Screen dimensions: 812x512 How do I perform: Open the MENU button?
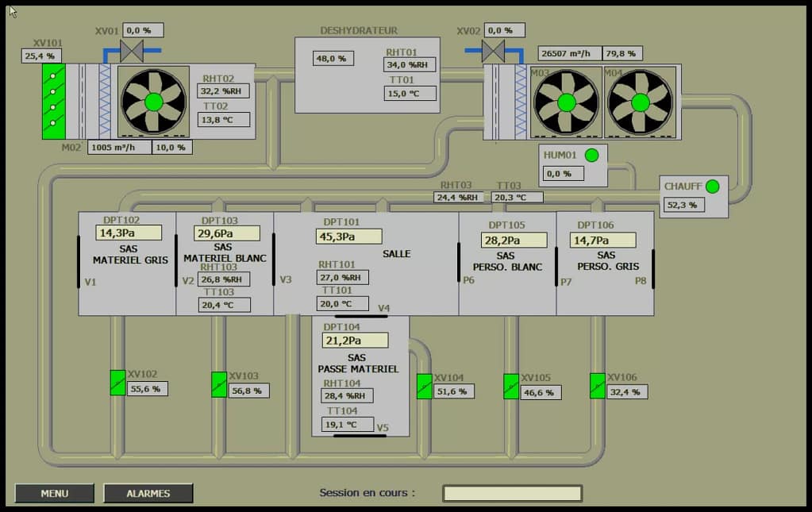[x=54, y=493]
